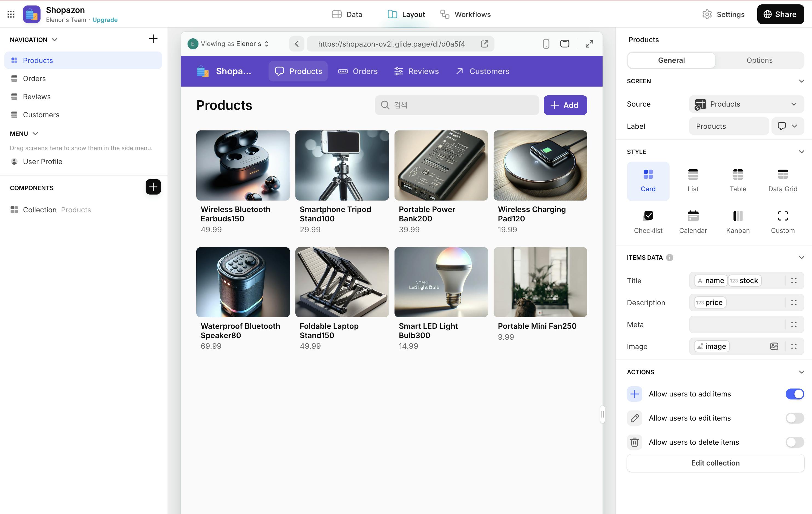
Task: Click the image picker icon in the Image field
Action: coord(774,346)
